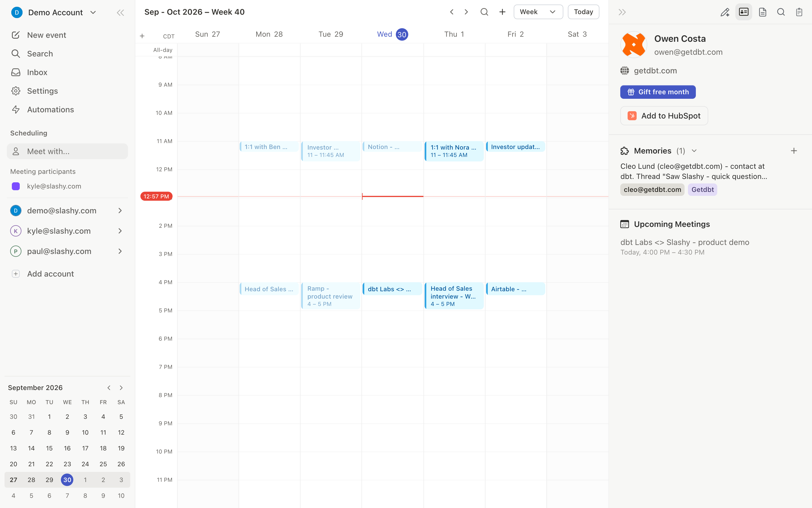Click the getdbt.com website link

(x=655, y=71)
